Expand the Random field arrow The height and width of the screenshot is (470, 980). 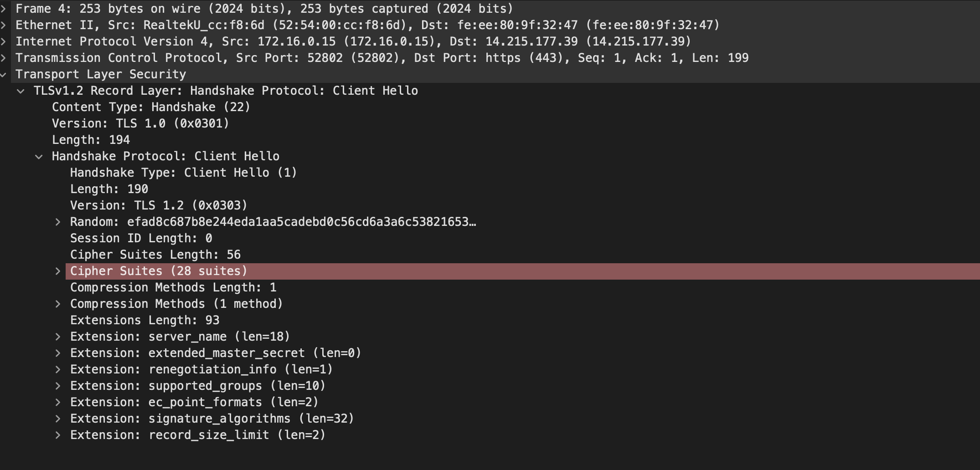(x=58, y=222)
